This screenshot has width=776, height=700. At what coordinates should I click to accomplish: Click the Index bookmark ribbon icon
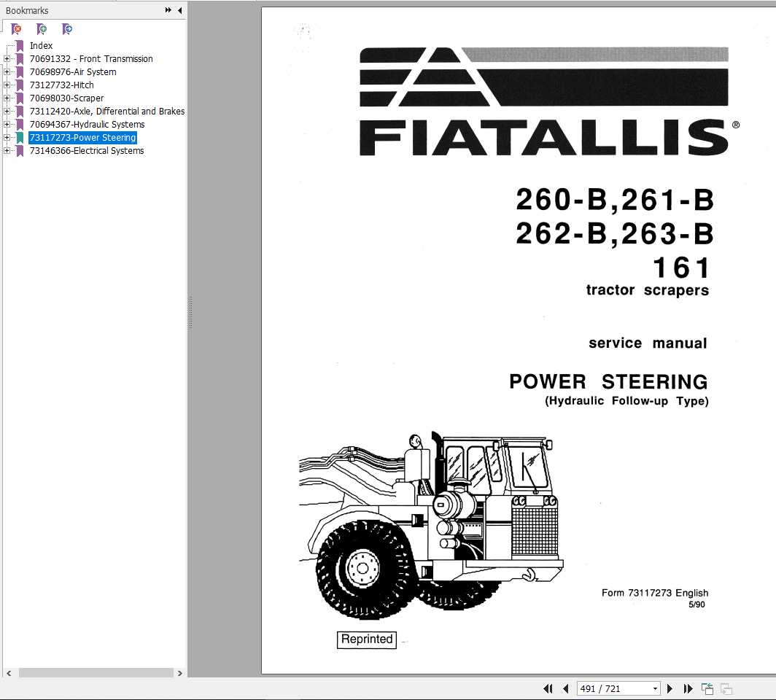click(x=20, y=45)
